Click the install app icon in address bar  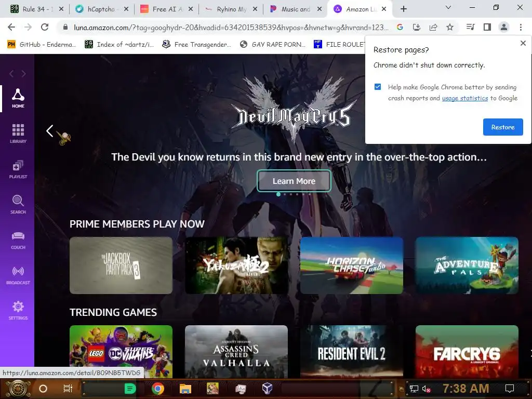[417, 27]
